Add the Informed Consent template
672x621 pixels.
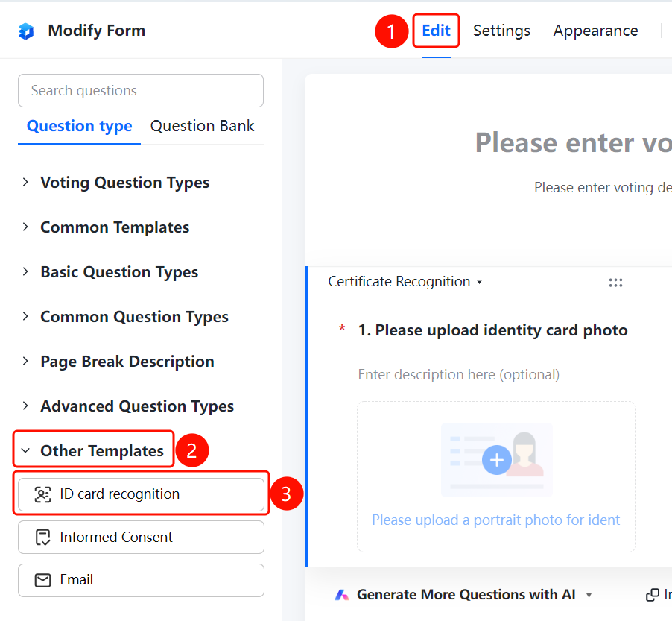[141, 538]
